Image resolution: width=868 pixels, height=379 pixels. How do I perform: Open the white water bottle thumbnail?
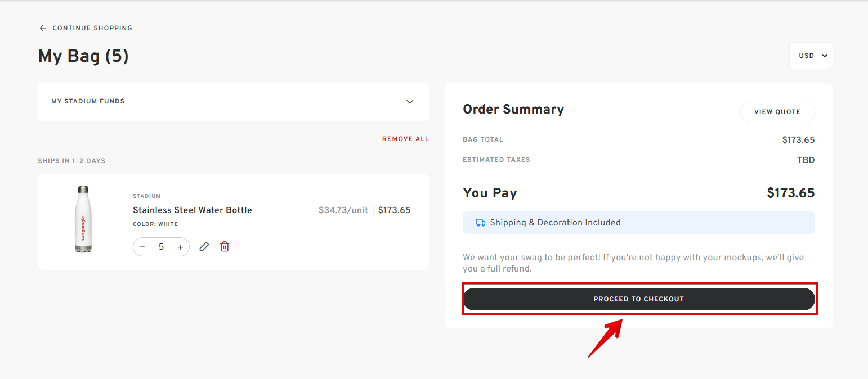(83, 219)
